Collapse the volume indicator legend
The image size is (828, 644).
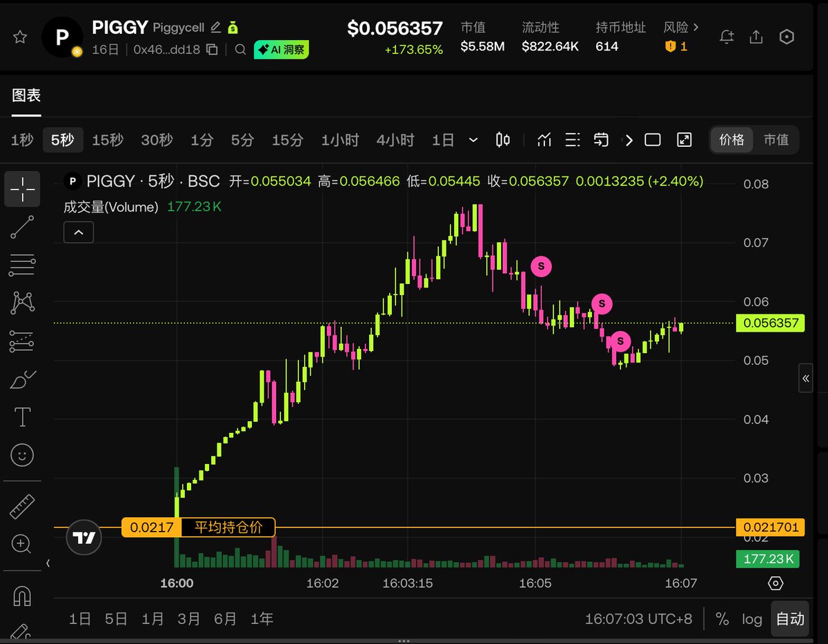79,232
